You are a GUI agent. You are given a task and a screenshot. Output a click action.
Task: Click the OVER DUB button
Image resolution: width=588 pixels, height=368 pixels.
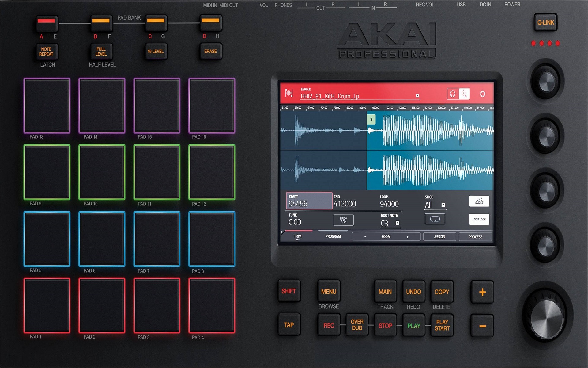357,325
